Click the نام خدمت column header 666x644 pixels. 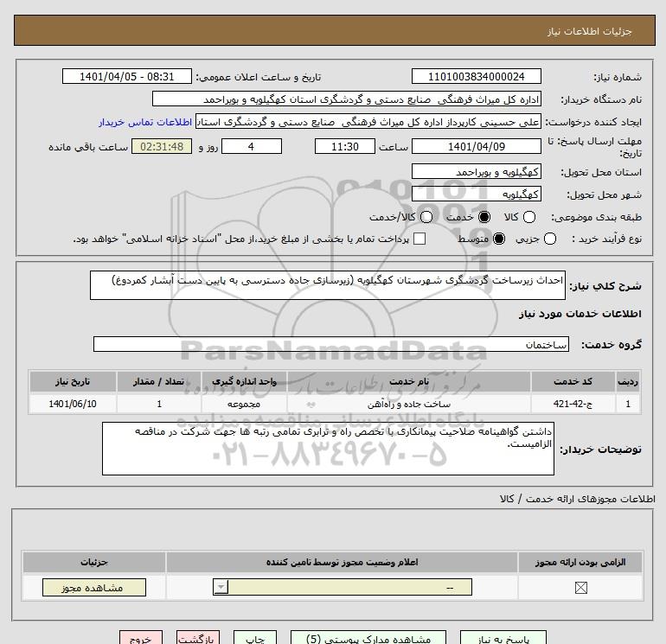click(408, 381)
